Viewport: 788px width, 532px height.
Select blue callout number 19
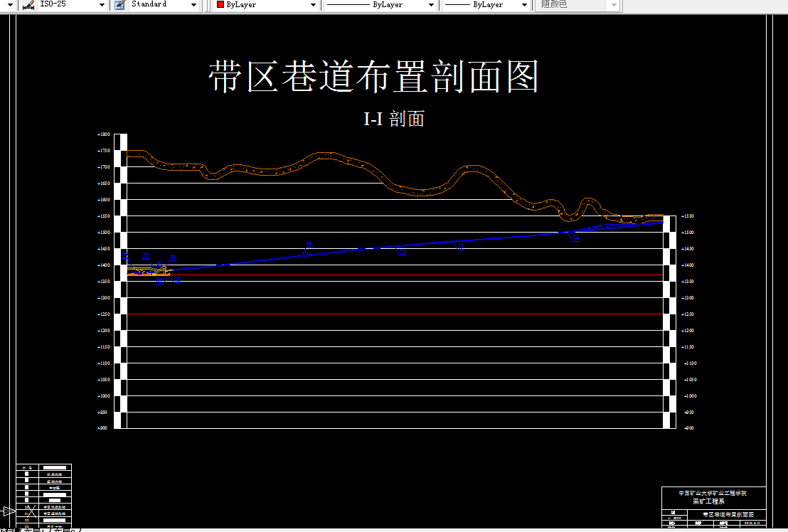point(172,257)
